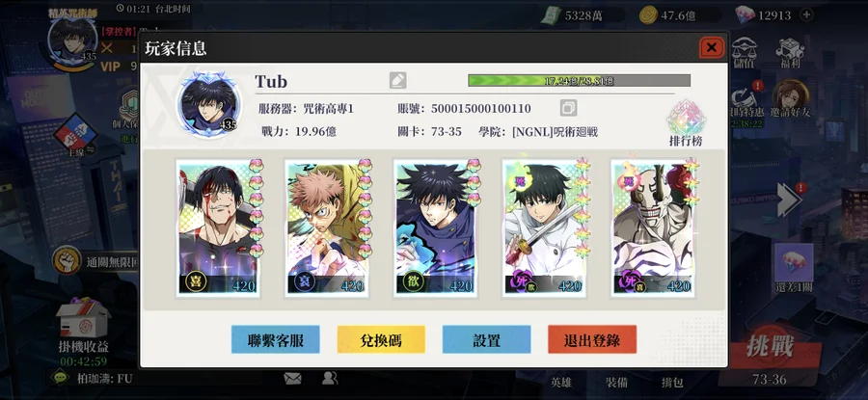The image size is (868, 400).
Task: Open the 儲值 recharge icon
Action: click(744, 54)
